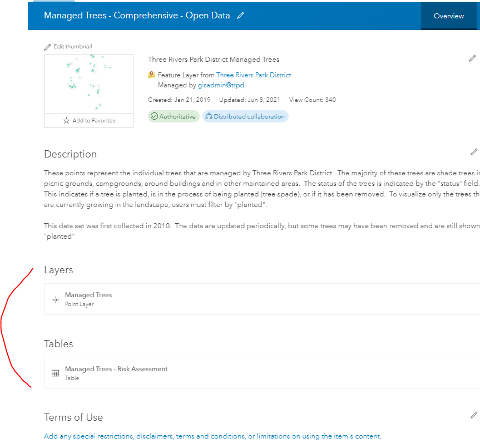Edit the Description using pencil icon
Viewport: 480px width, 448px height.
click(474, 152)
